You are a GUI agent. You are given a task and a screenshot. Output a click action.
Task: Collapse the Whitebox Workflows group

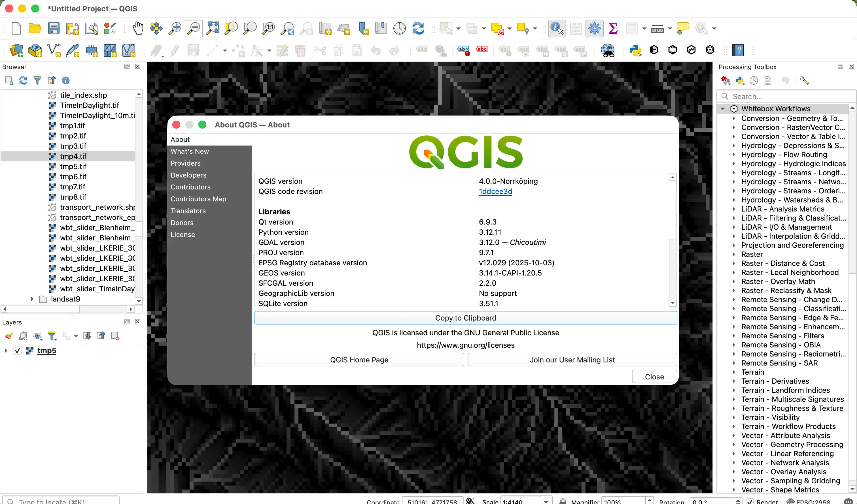723,109
